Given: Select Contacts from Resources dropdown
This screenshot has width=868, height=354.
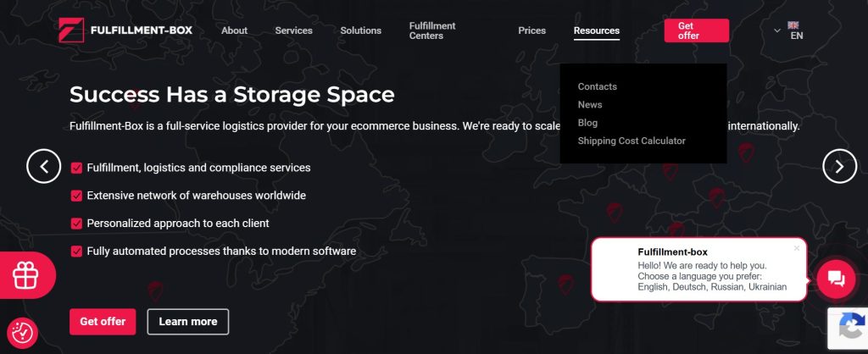Looking at the screenshot, I should click(x=597, y=86).
